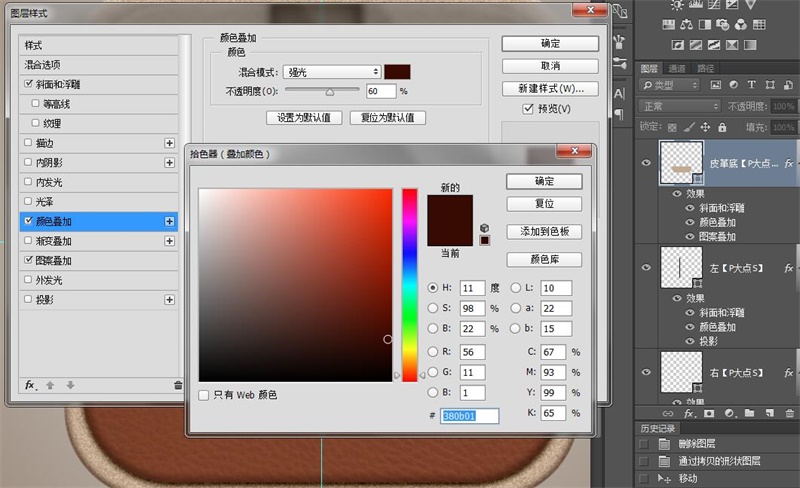Toggle the Bevel and Emboss checkbox
The image size is (800, 488).
[28, 84]
